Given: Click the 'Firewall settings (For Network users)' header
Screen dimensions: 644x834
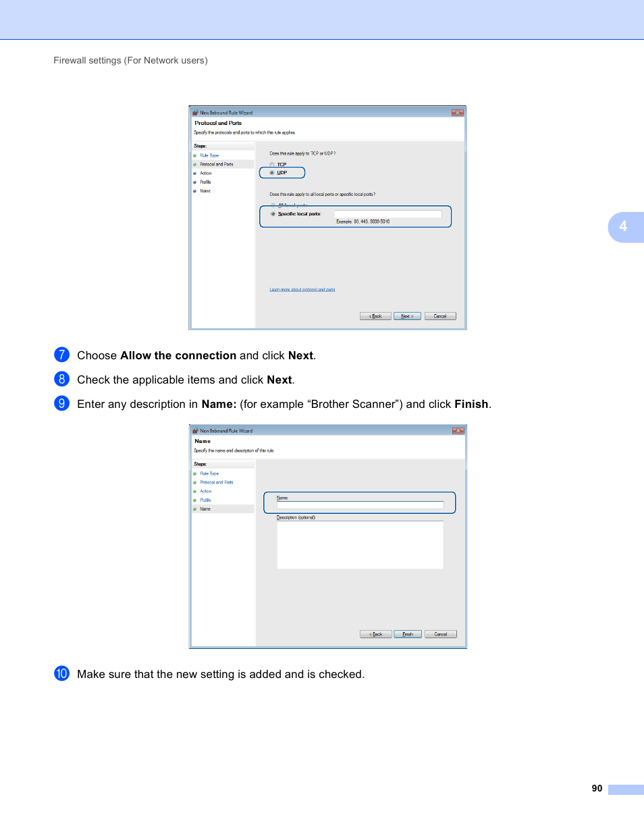Looking at the screenshot, I should pyautogui.click(x=130, y=60).
